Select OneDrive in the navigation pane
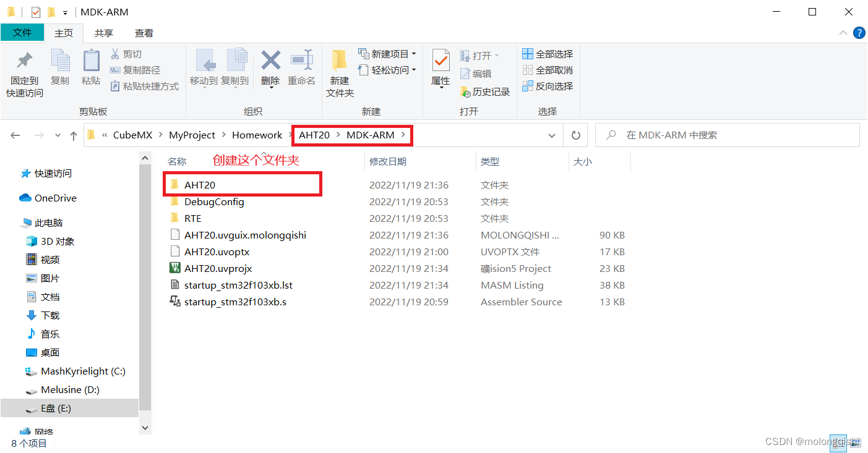This screenshot has height=453, width=868. coord(48,198)
